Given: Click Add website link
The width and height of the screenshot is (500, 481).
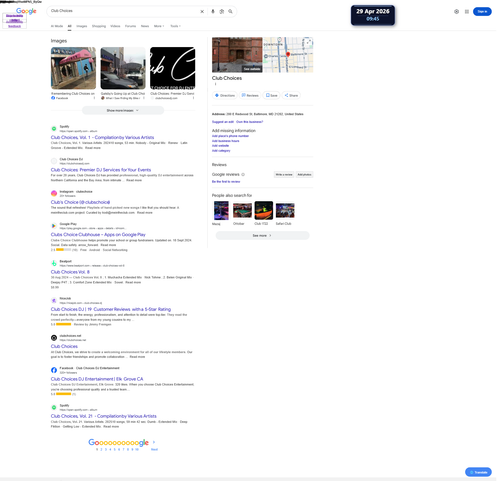Looking at the screenshot, I should point(220,146).
